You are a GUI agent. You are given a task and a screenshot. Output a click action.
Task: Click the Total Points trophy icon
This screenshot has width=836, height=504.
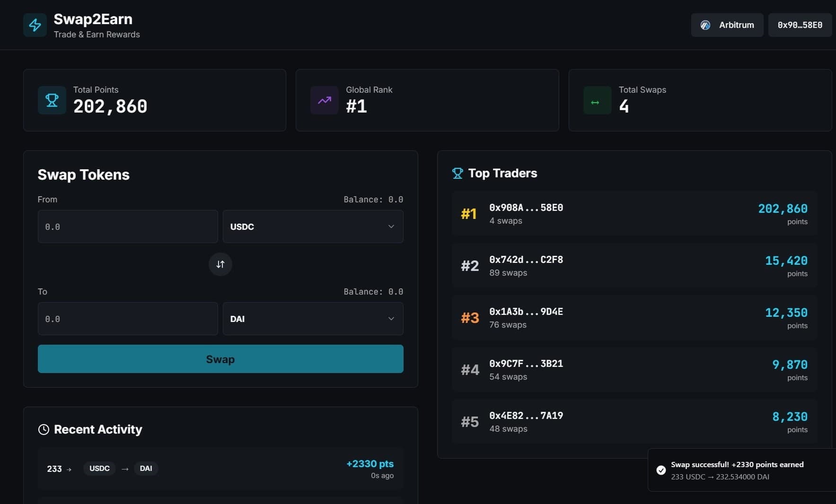[52, 100]
